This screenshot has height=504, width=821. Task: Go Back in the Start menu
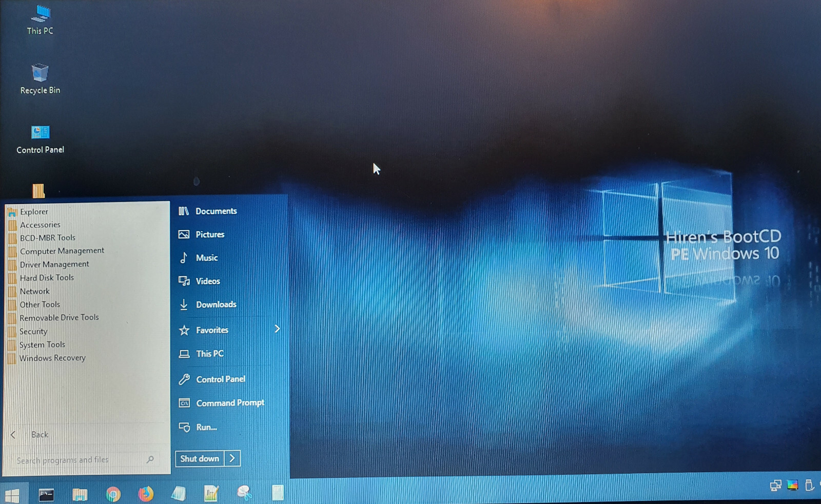(31, 435)
